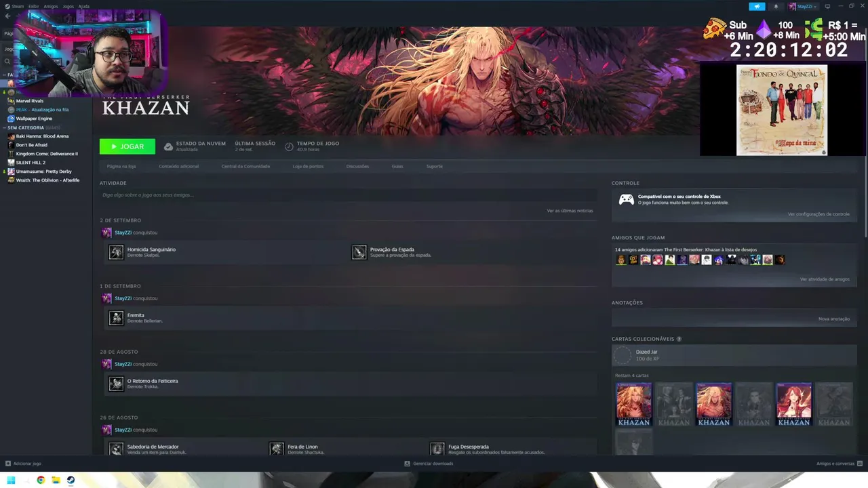Click Nova anotação link
868x488 pixels.
tap(834, 319)
